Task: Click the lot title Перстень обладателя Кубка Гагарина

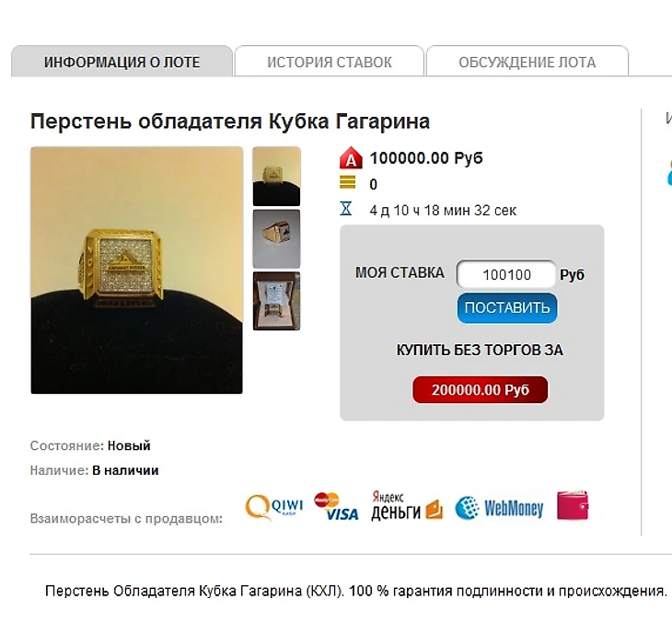Action: (230, 121)
